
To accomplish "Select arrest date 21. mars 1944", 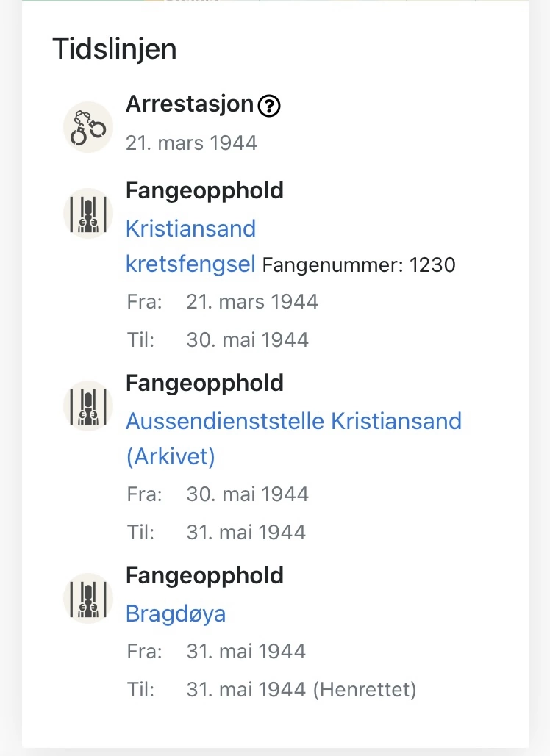I will point(191,143).
